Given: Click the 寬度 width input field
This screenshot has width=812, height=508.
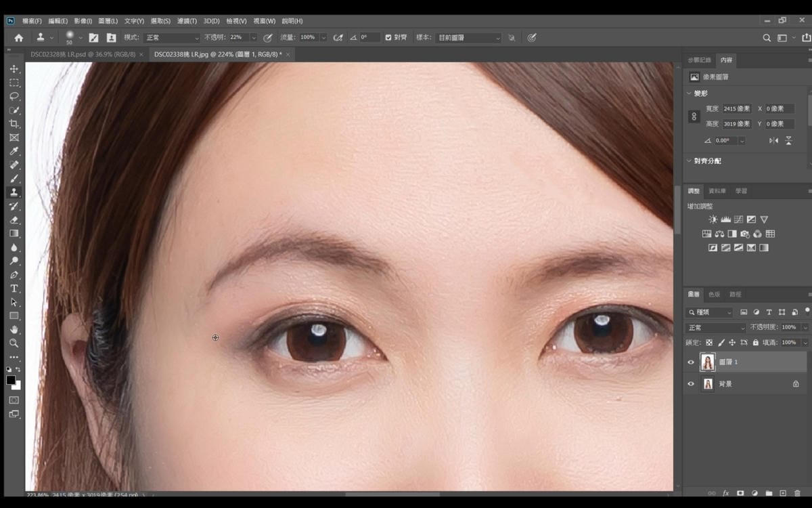Looking at the screenshot, I should [x=736, y=108].
